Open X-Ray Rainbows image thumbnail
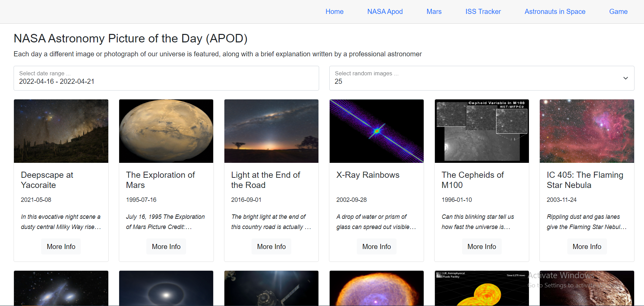644x306 pixels. pos(376,131)
